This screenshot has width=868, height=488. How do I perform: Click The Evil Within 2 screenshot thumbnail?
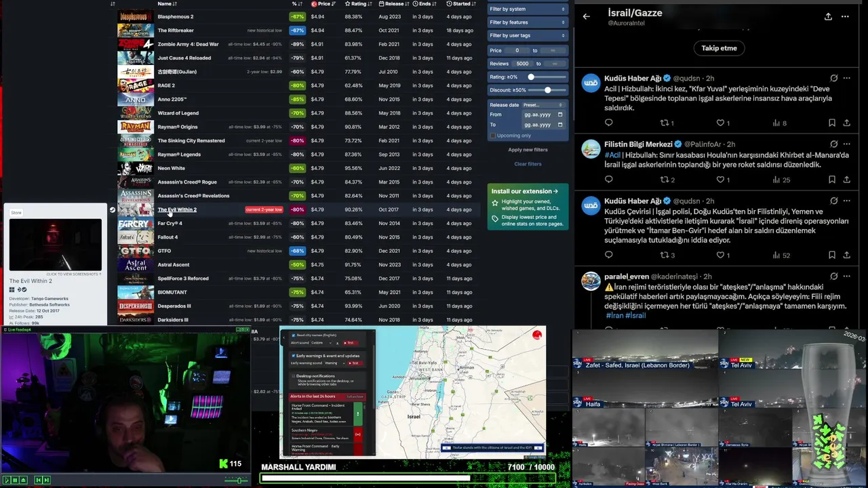tap(56, 245)
